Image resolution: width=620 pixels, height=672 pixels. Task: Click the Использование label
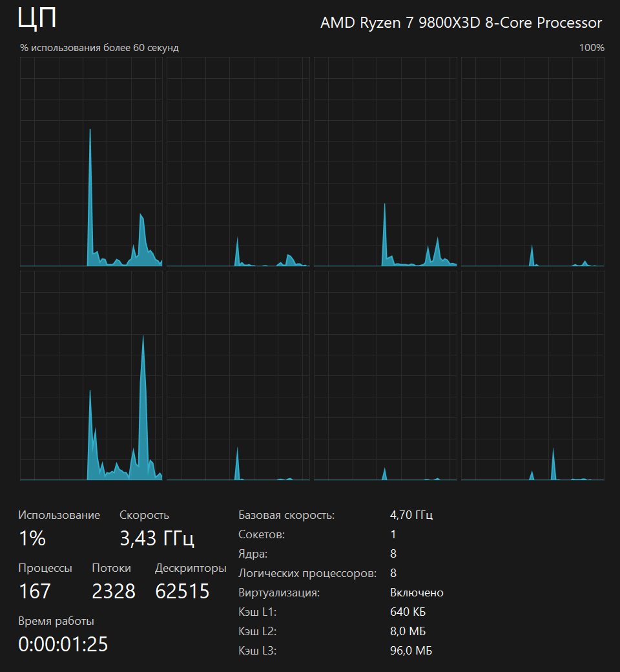pos(59,515)
